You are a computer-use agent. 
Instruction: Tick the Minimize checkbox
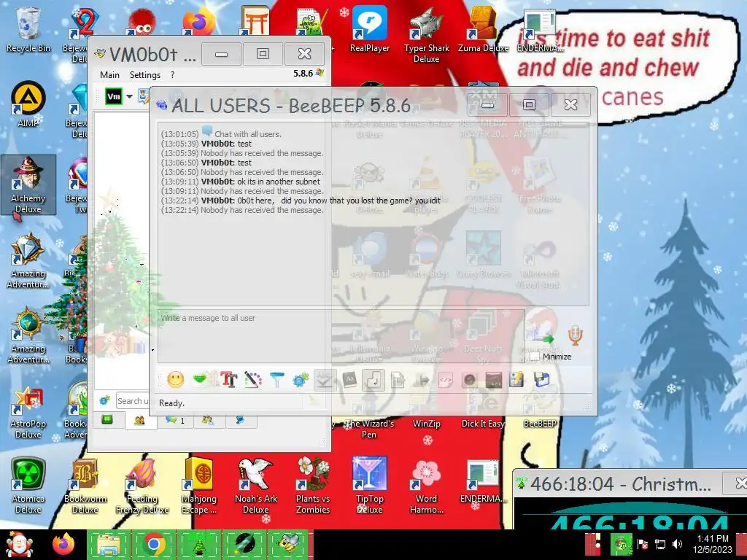click(x=535, y=356)
